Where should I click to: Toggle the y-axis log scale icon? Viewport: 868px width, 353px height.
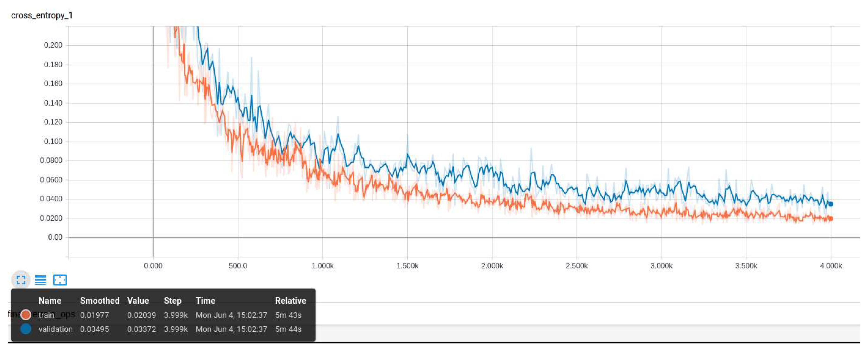pos(40,280)
